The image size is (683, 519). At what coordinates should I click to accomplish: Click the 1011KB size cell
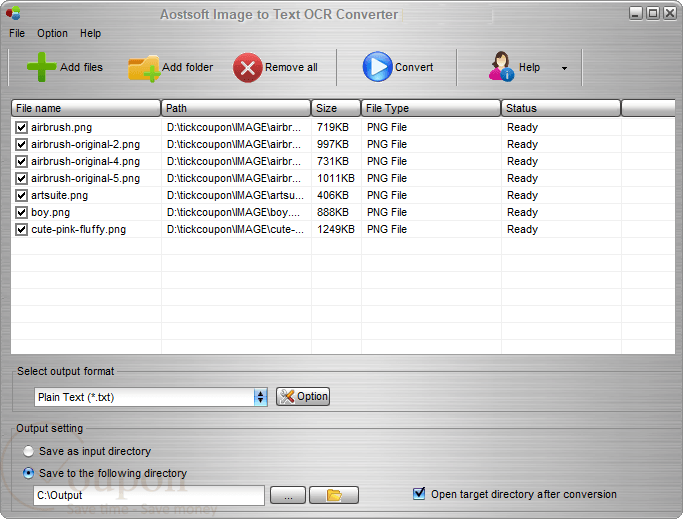(x=335, y=178)
